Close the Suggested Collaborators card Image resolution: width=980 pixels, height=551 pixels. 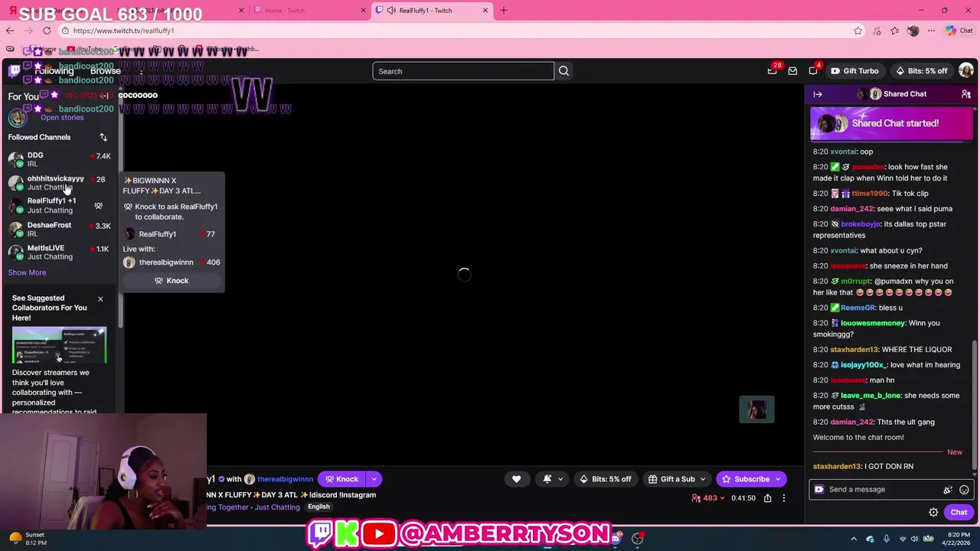pyautogui.click(x=100, y=298)
